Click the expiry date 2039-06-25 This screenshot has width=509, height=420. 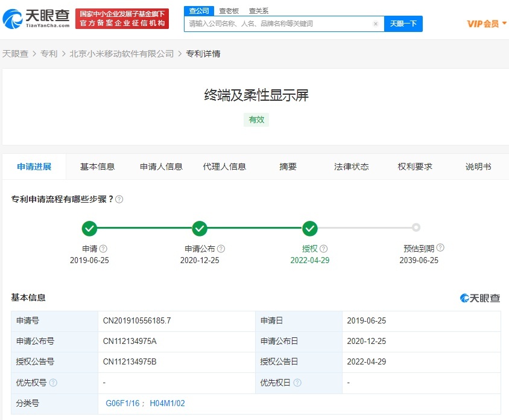pos(419,260)
